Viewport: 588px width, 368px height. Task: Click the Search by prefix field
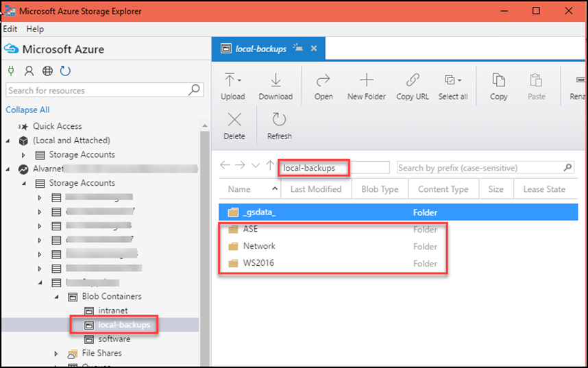[x=486, y=168]
